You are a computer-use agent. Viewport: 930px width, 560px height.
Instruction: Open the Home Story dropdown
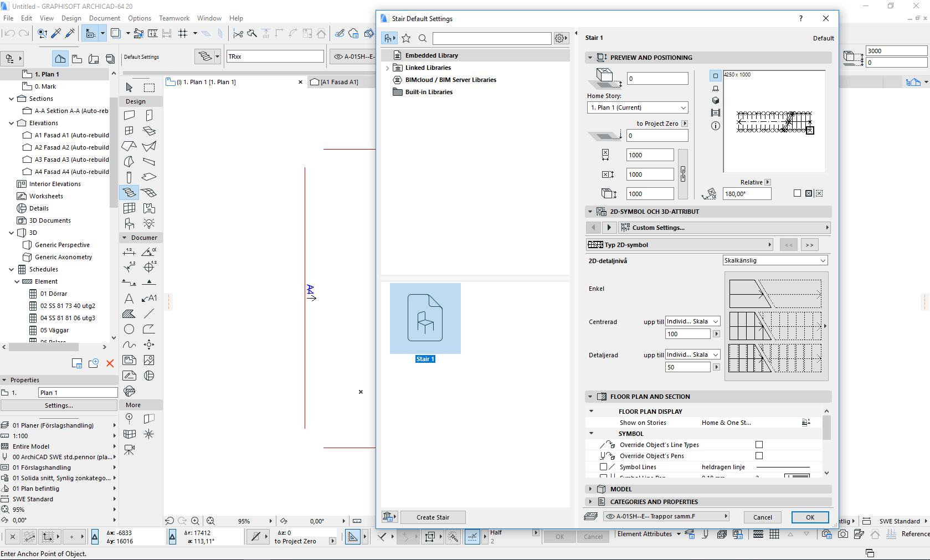coord(638,107)
